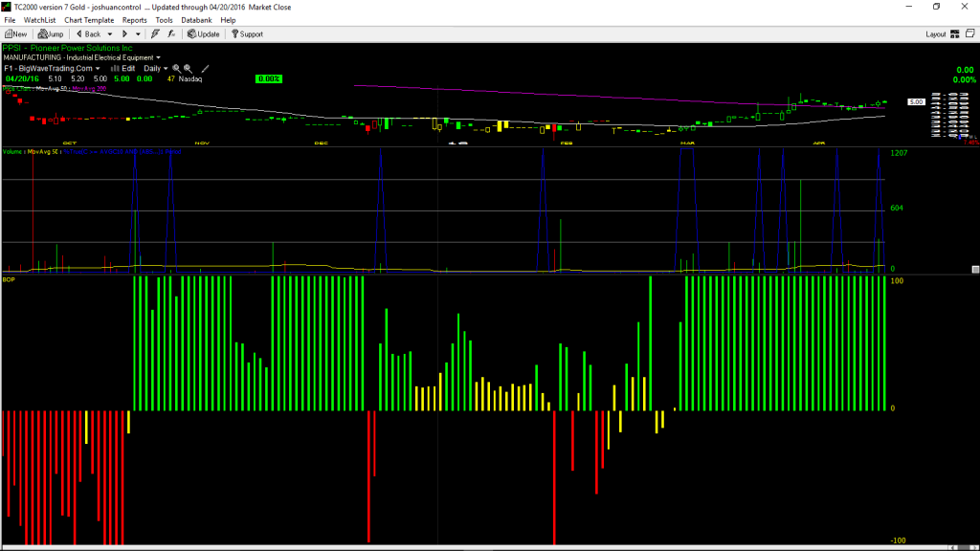Click the green 0.00% change badge
This screenshot has width=980, height=551.
[x=269, y=78]
